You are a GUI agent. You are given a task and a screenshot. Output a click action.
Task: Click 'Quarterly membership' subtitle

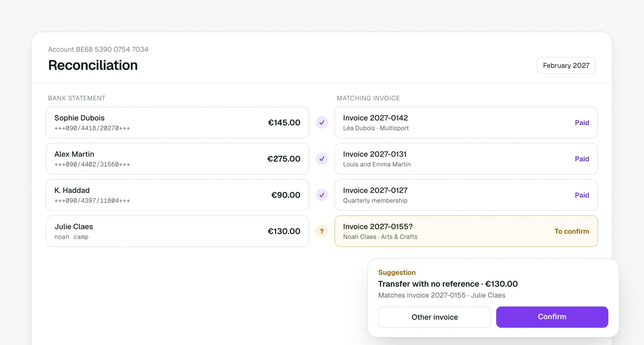click(x=375, y=200)
